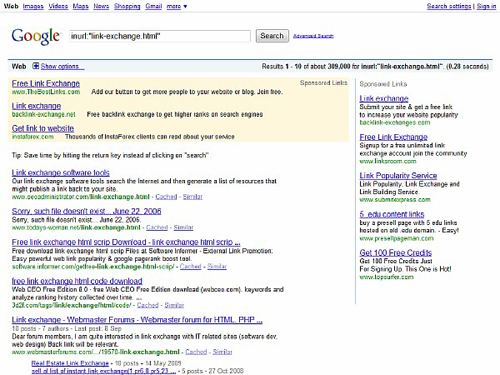The width and height of the screenshot is (500, 375).
Task: Open Similar link for seoadministrator result
Action: (193, 197)
